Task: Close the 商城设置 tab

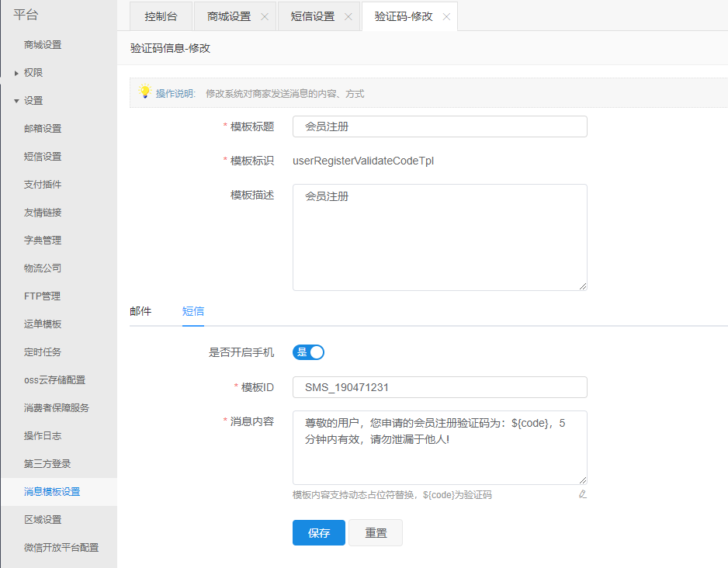Action: pyautogui.click(x=265, y=16)
